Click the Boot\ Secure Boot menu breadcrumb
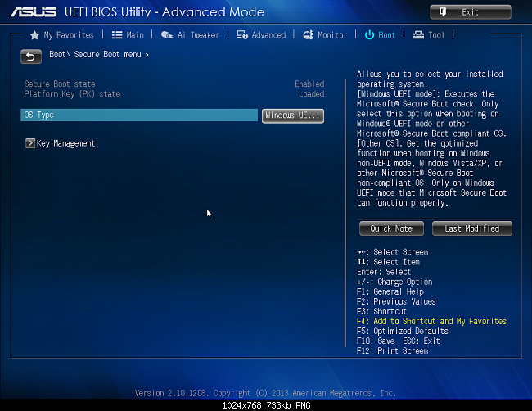The width and height of the screenshot is (532, 411). [x=99, y=54]
